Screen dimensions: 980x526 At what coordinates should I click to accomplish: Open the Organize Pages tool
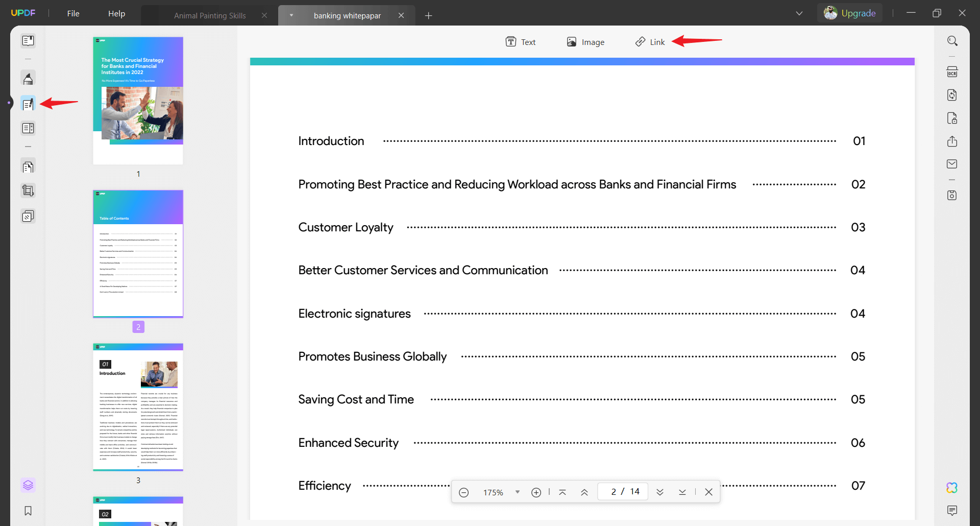tap(28, 166)
